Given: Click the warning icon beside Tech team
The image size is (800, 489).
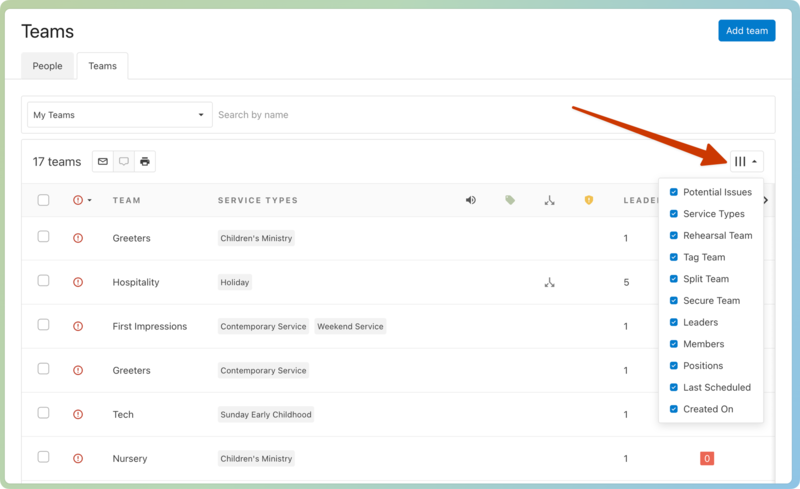Looking at the screenshot, I should [78, 414].
